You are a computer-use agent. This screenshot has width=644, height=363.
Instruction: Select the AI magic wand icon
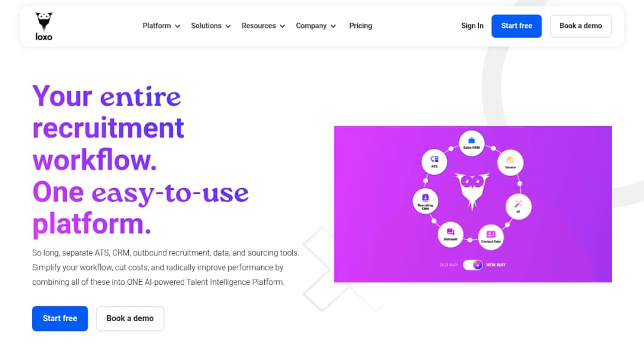point(518,207)
